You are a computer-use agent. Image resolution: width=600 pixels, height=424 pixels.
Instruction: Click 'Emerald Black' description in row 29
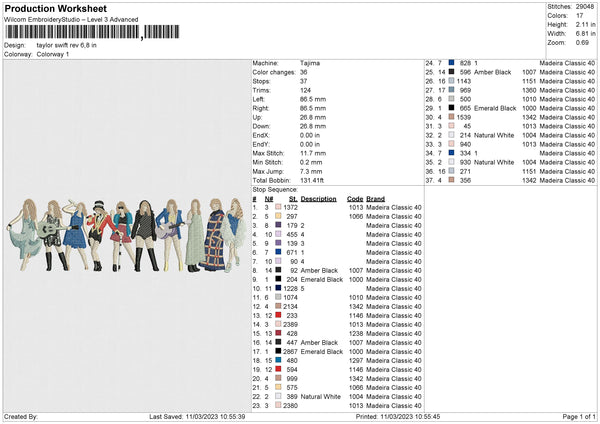495,108
